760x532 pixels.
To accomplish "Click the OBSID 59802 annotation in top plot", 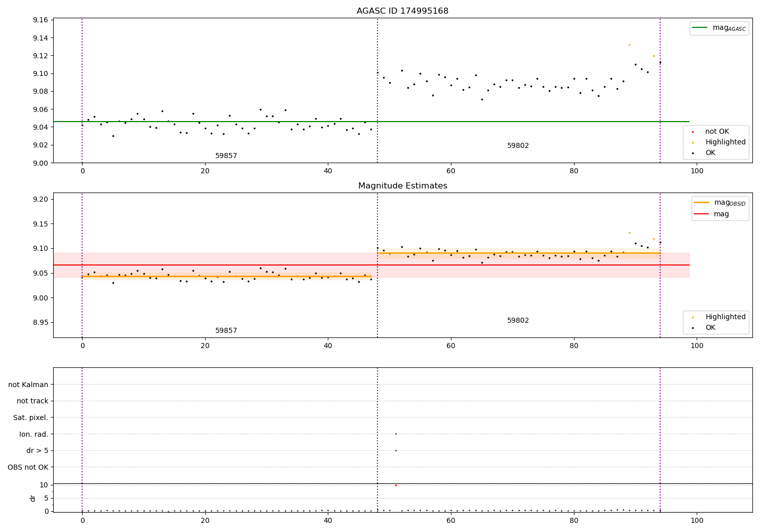I will coord(518,146).
